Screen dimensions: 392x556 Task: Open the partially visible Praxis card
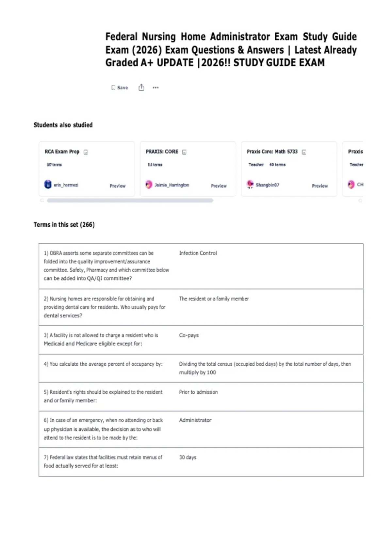tap(353, 169)
